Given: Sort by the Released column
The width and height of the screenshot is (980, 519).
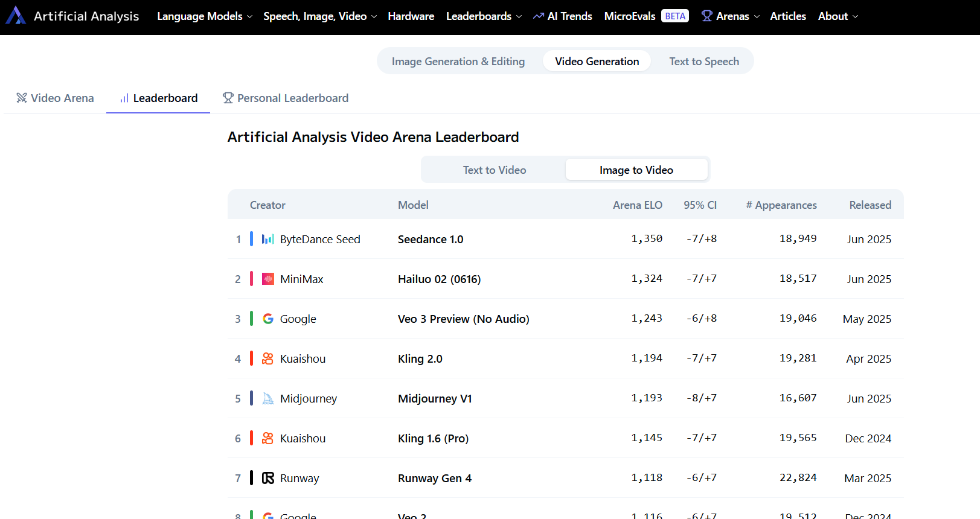Looking at the screenshot, I should [870, 205].
